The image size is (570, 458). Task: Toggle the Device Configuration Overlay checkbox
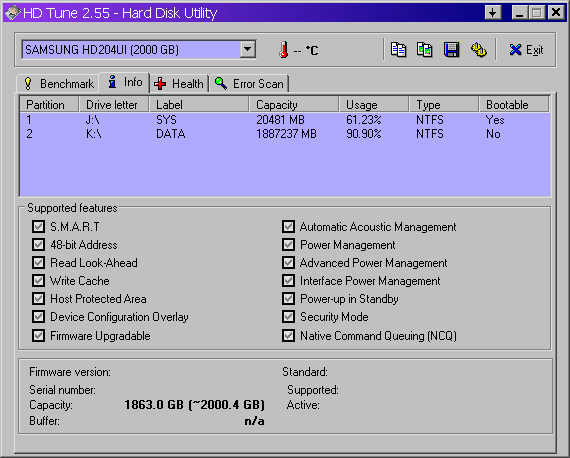(38, 317)
